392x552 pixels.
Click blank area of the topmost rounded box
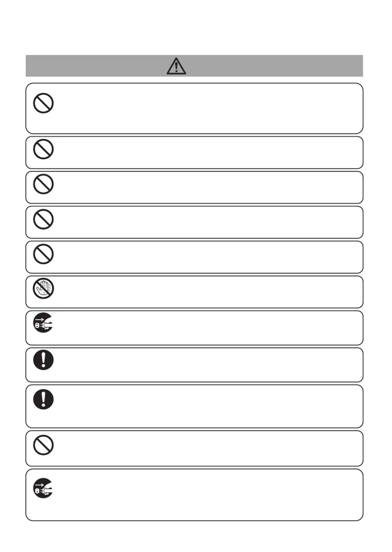[208, 108]
